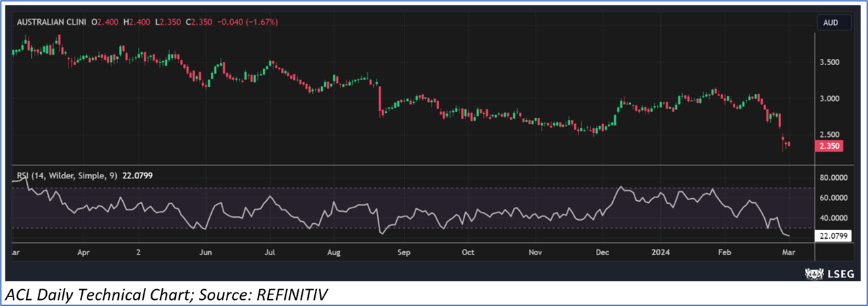Click the AUD currency button
This screenshot has height=306, width=868.
click(833, 22)
